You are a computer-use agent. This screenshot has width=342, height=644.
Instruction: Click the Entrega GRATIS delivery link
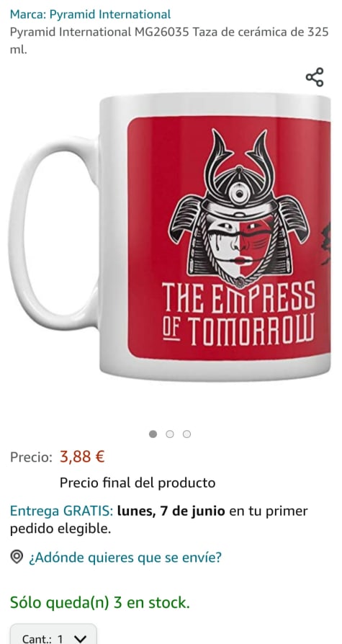coord(62,511)
